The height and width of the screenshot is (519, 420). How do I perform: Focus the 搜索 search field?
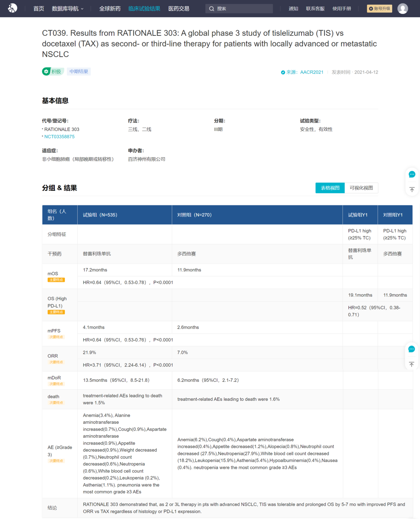point(239,9)
